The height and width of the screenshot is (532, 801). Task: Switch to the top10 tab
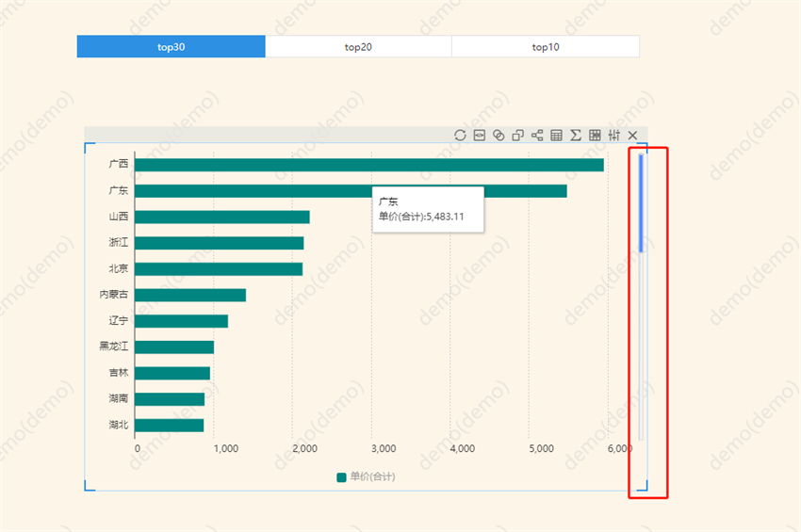coord(546,47)
